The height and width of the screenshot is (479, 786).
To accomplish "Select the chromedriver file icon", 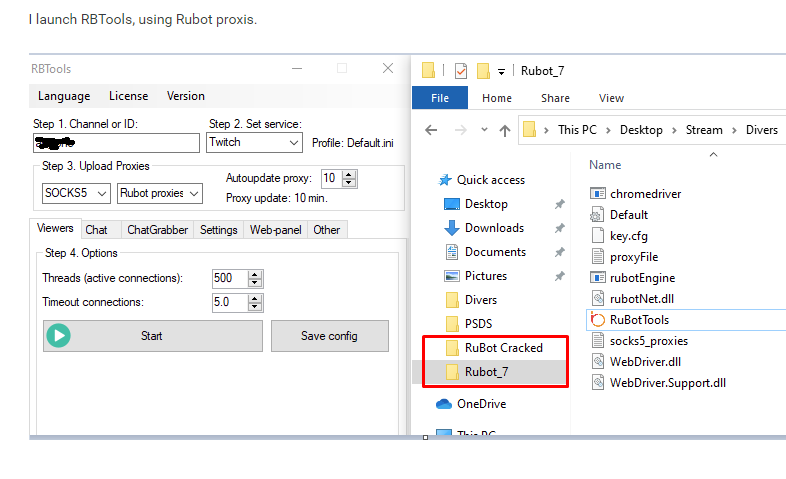I will click(598, 194).
